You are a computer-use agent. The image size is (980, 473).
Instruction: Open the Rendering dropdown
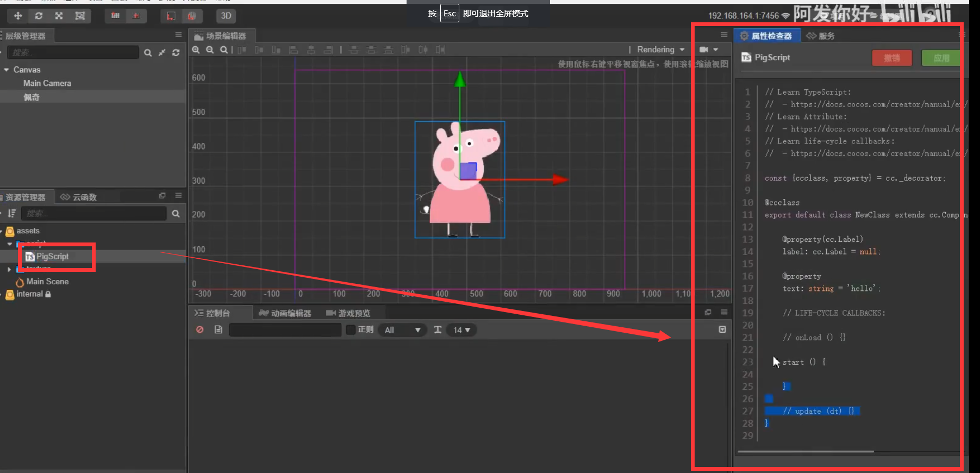660,49
